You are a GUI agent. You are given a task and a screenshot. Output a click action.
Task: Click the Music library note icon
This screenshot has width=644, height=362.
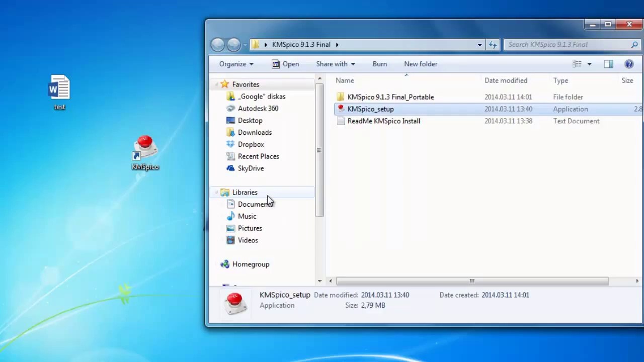tap(230, 216)
